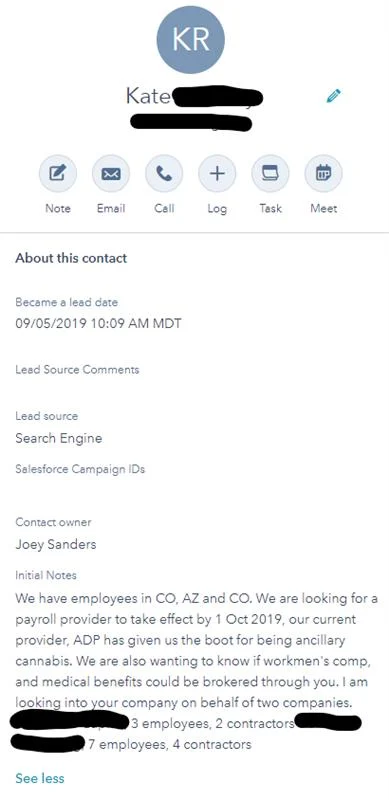
Task: Click the Salesforce Campaign IDs field
Action: pyautogui.click(x=80, y=469)
